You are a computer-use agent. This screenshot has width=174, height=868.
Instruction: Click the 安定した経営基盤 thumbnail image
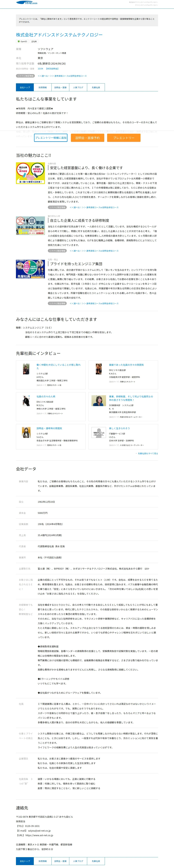30,173
